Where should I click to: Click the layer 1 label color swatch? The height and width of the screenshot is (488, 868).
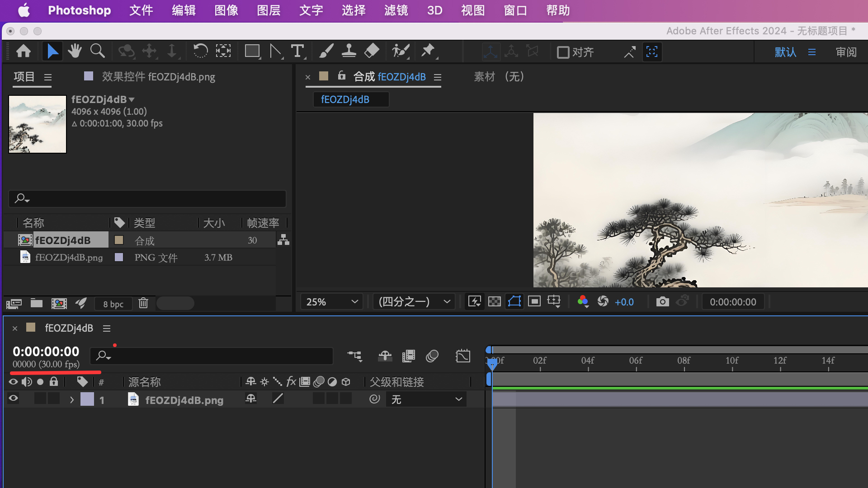point(87,399)
